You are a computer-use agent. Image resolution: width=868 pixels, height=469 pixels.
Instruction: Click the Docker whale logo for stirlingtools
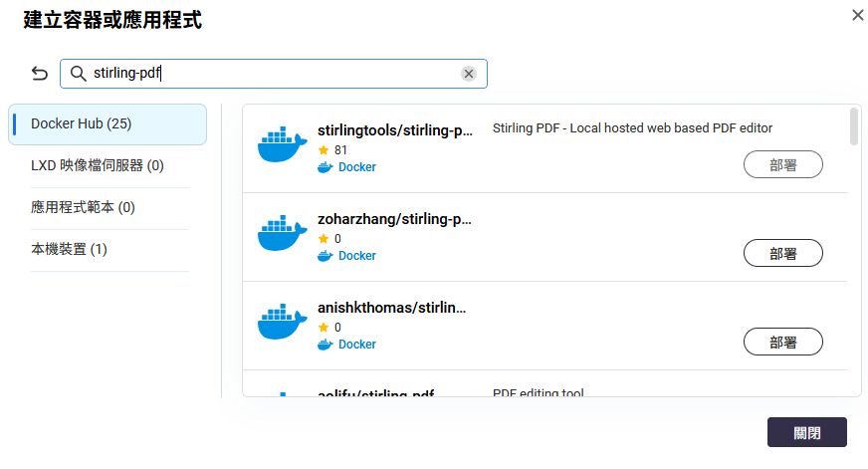point(283,144)
